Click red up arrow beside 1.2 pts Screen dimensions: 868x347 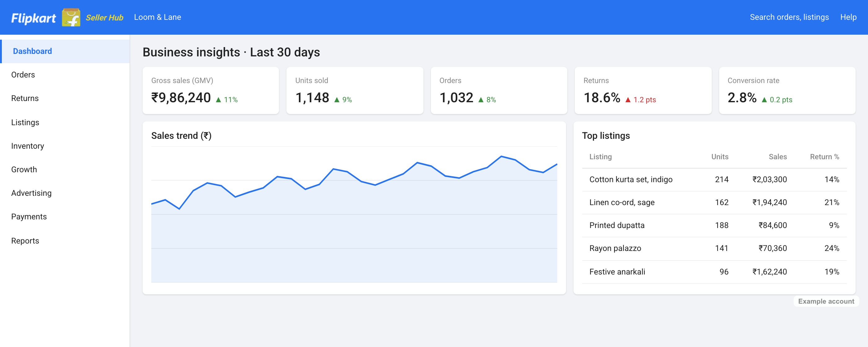pyautogui.click(x=628, y=100)
